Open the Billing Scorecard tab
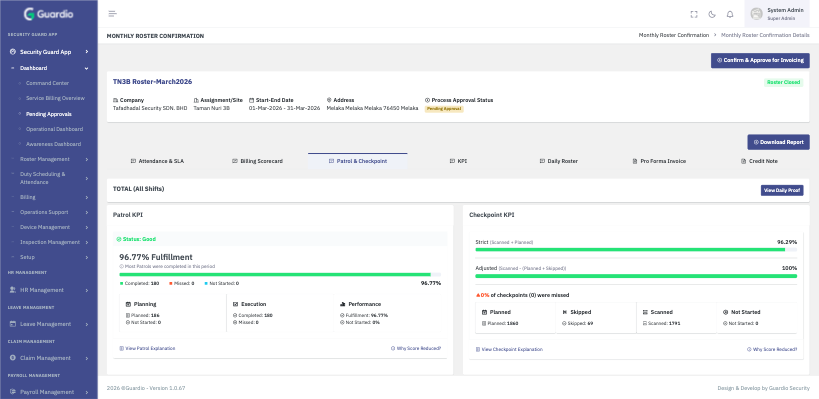 coord(258,161)
